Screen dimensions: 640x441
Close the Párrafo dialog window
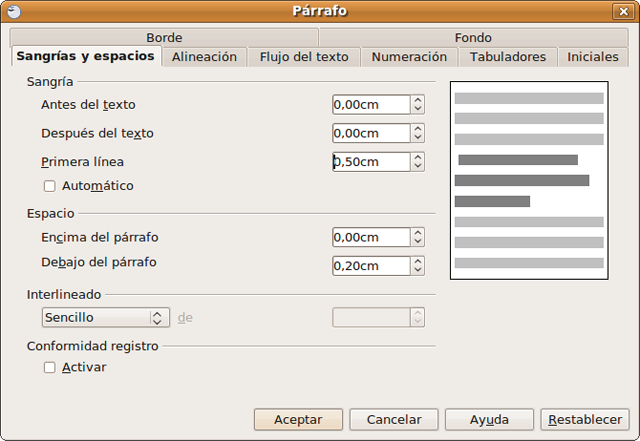point(624,11)
